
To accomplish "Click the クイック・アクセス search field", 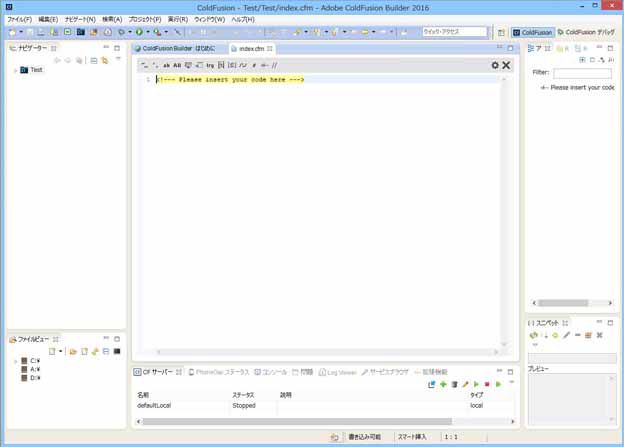I will point(454,32).
